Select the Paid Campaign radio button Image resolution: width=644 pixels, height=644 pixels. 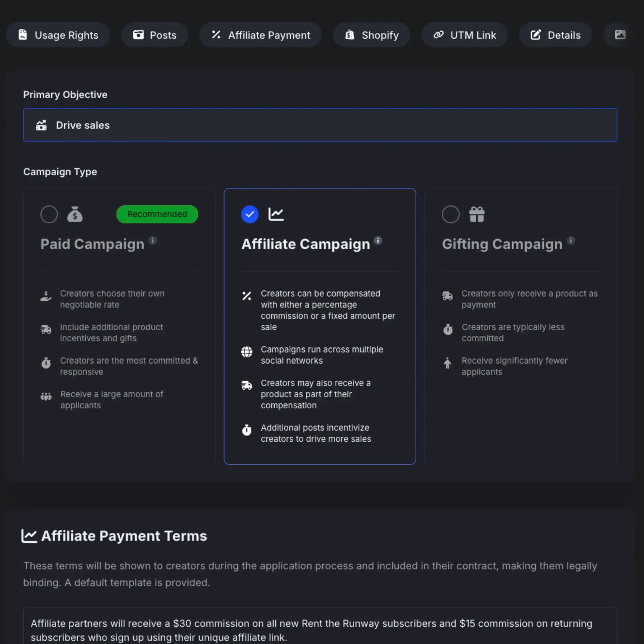[x=49, y=214]
